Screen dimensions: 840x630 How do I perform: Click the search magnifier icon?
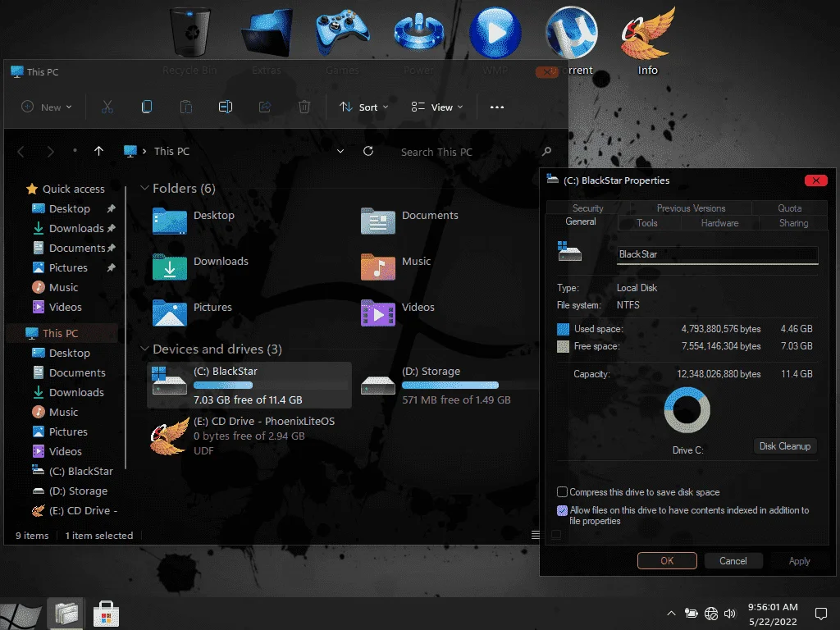click(x=546, y=152)
